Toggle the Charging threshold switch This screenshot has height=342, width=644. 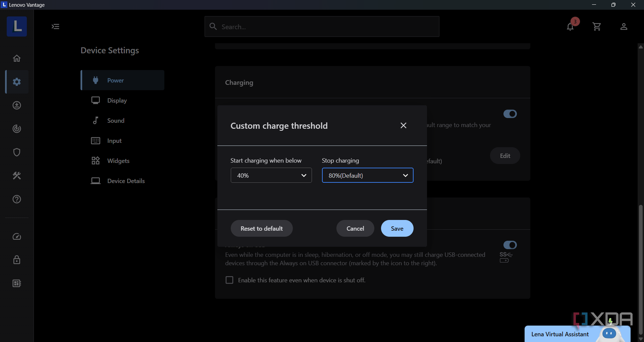click(510, 114)
